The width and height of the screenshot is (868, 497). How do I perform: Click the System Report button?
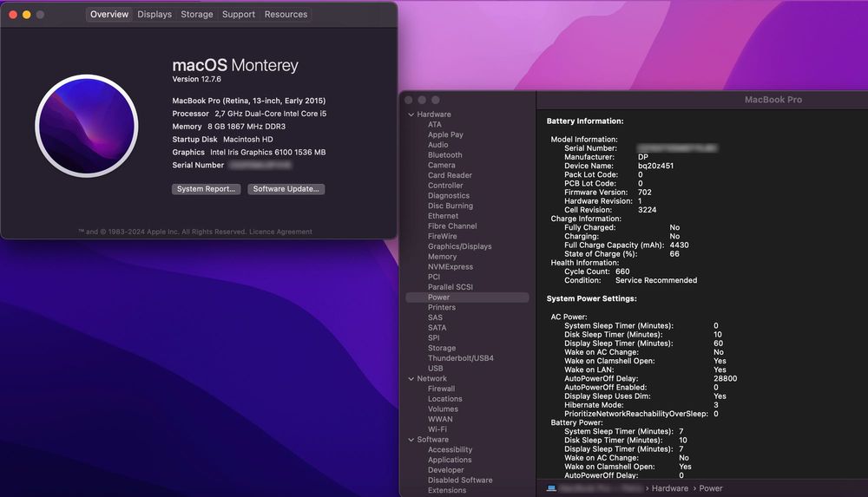coord(206,189)
